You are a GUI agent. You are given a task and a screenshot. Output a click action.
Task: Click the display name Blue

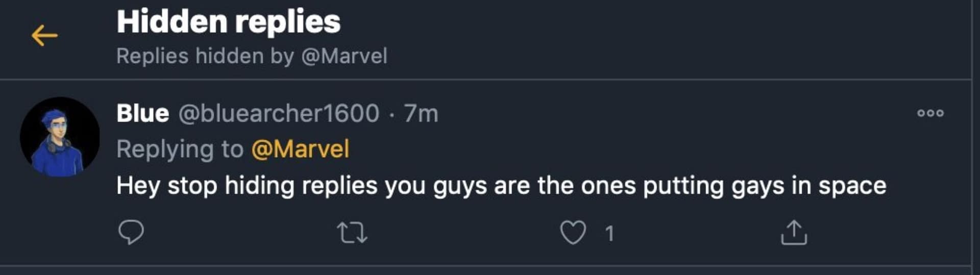point(142,113)
